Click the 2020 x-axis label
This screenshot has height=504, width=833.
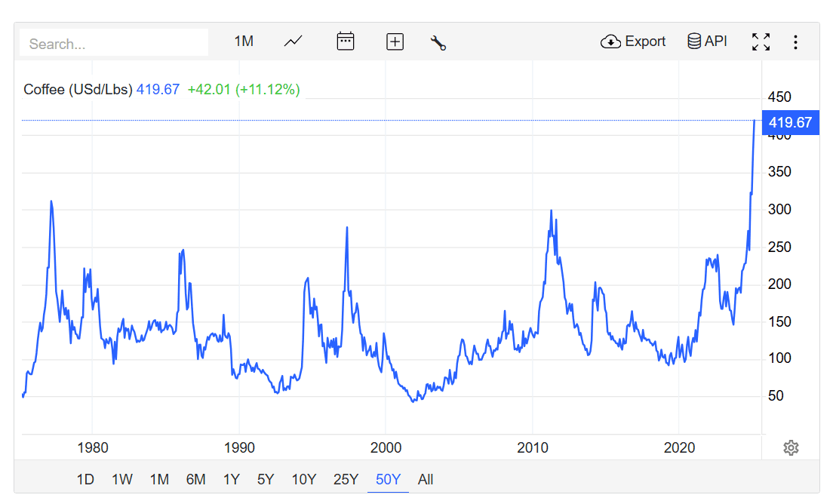tap(679, 447)
